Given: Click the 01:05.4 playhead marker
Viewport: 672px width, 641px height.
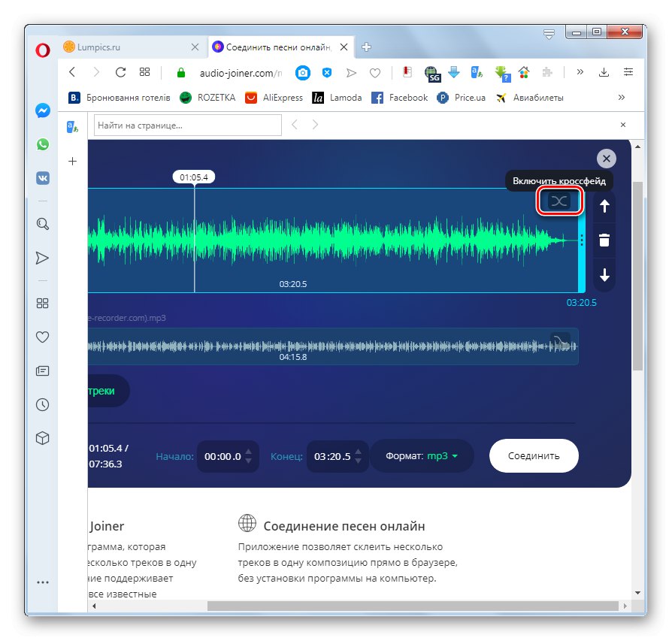Looking at the screenshot, I should 194,177.
